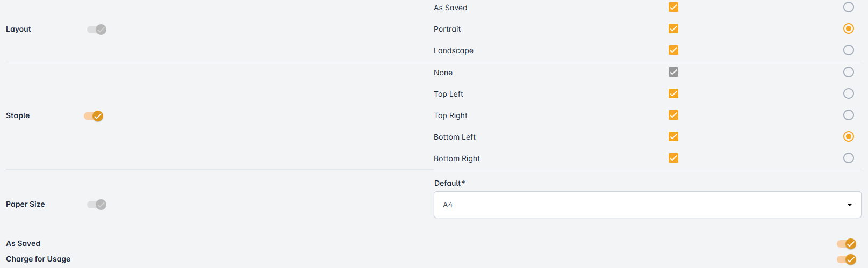Uncheck the Top Right staple checkbox

tap(673, 115)
